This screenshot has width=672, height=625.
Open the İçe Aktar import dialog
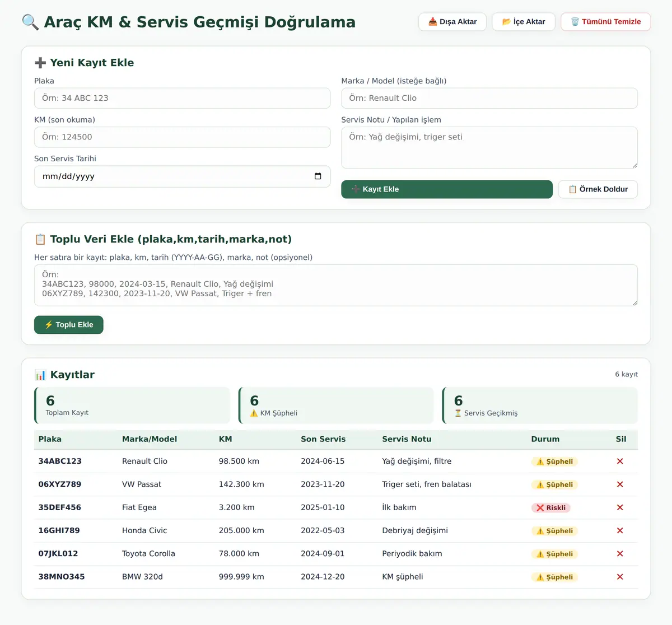tap(524, 22)
